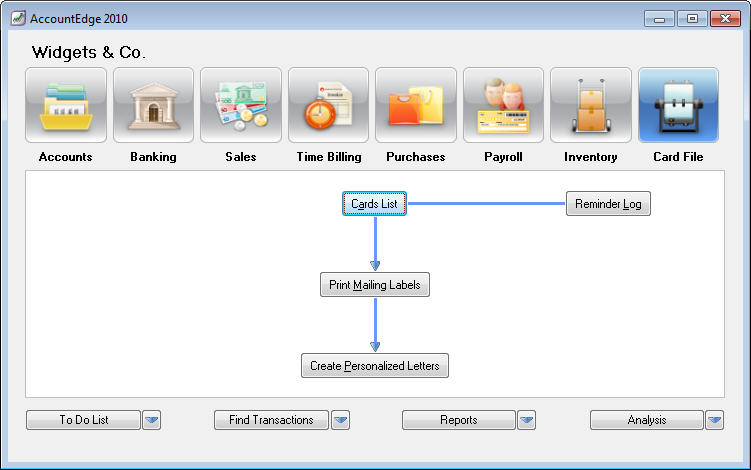
Task: Open the Accounts command centre icon
Action: click(x=66, y=105)
